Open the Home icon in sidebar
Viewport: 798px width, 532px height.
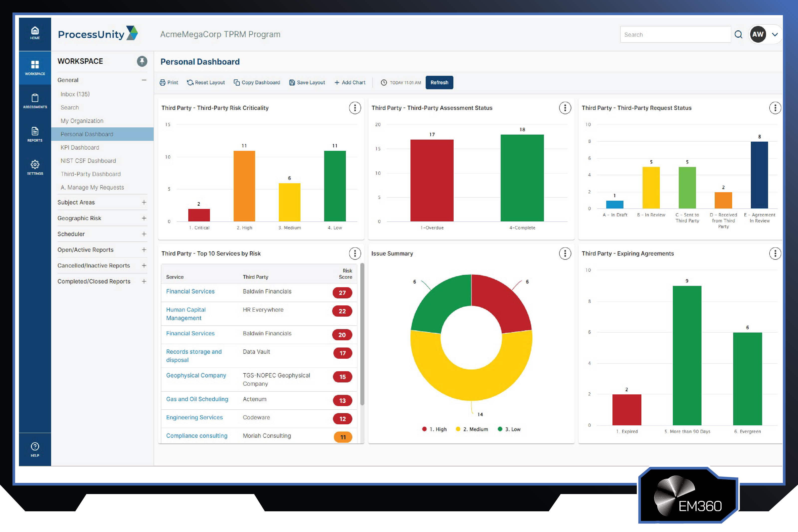[x=35, y=33]
